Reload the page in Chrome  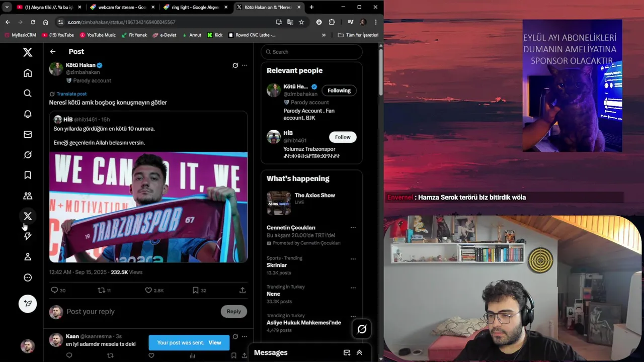[x=33, y=22]
